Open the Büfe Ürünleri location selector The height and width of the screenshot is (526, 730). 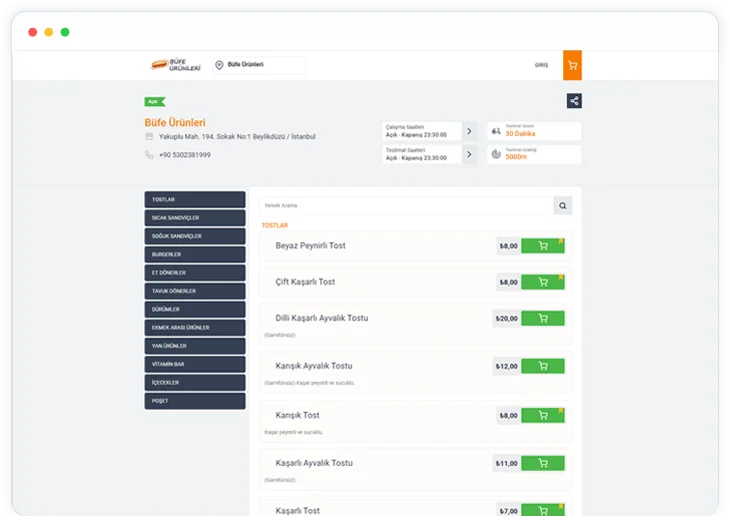point(258,65)
